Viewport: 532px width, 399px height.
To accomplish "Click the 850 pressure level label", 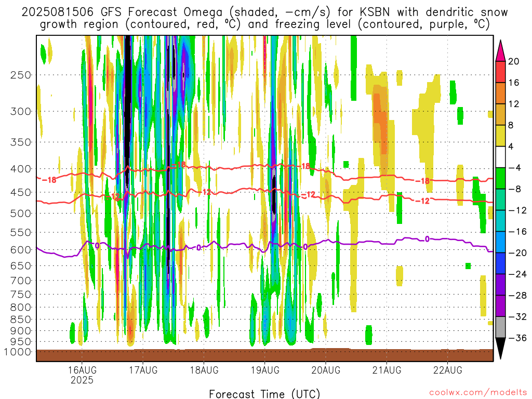I will 21,320.
